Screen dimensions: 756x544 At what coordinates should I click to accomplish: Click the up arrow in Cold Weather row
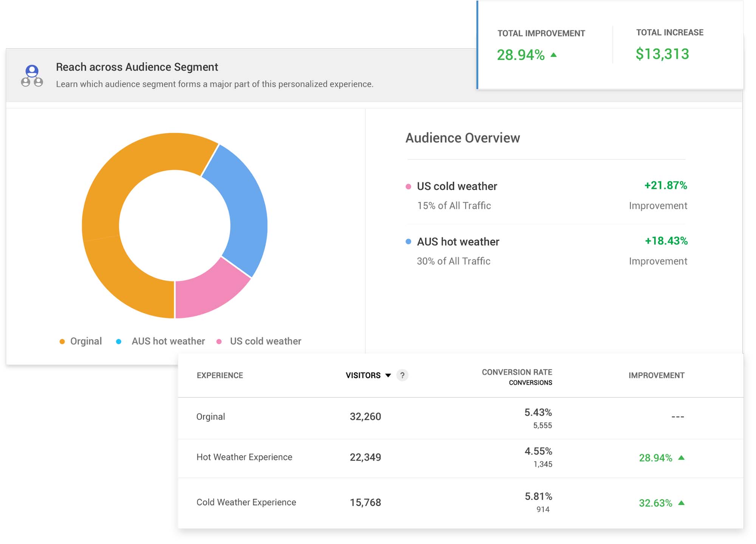681,503
